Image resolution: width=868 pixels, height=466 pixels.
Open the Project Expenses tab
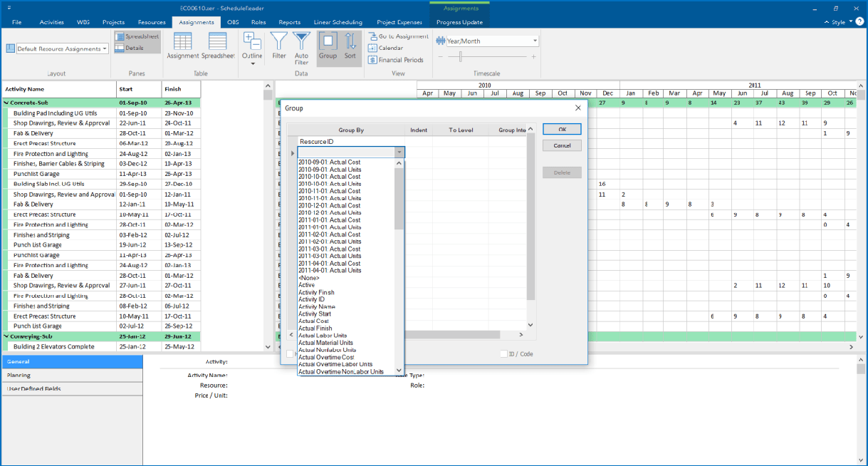tap(399, 22)
